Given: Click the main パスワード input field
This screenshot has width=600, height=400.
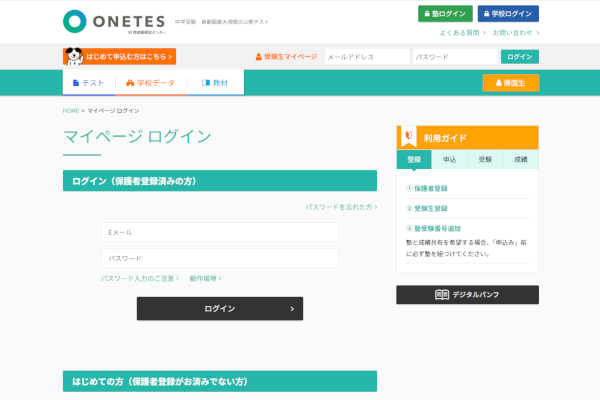Looking at the screenshot, I should (x=219, y=258).
